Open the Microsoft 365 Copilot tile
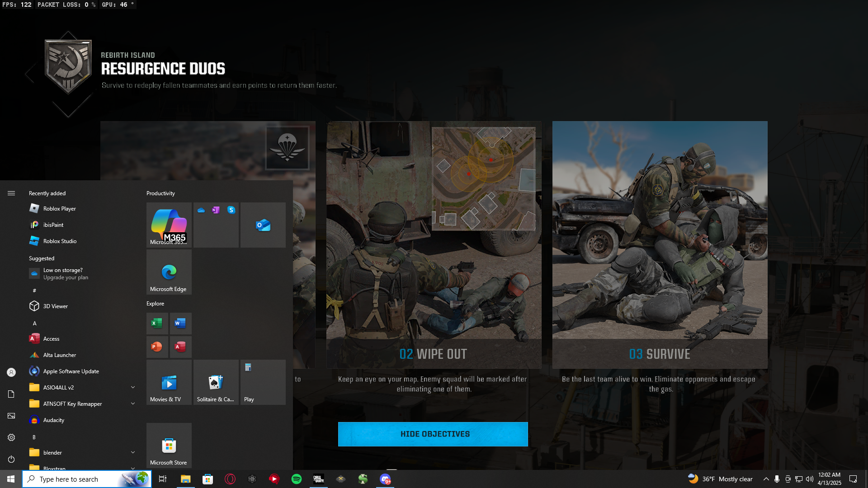The width and height of the screenshot is (868, 488). tap(169, 225)
